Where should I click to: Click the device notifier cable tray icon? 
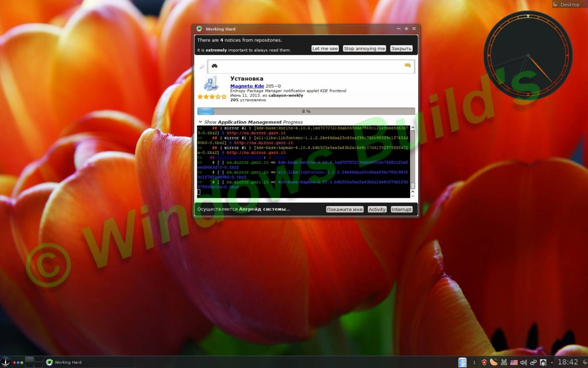click(x=533, y=362)
